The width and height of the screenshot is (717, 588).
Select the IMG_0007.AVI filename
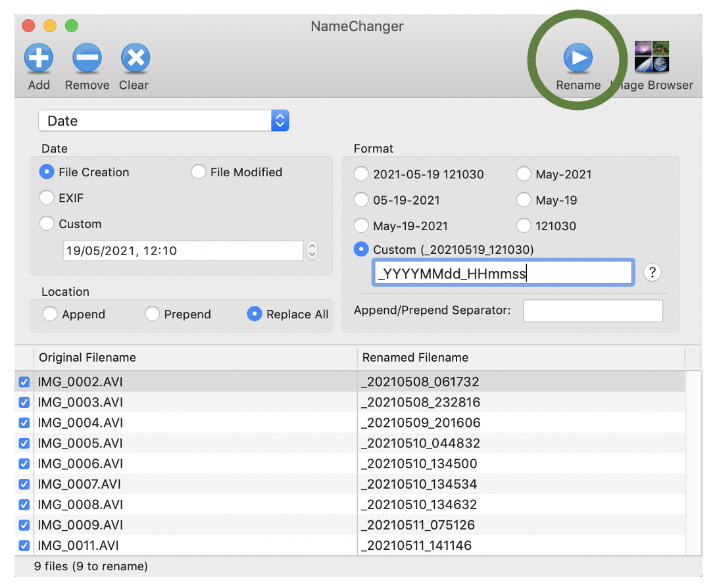[79, 484]
